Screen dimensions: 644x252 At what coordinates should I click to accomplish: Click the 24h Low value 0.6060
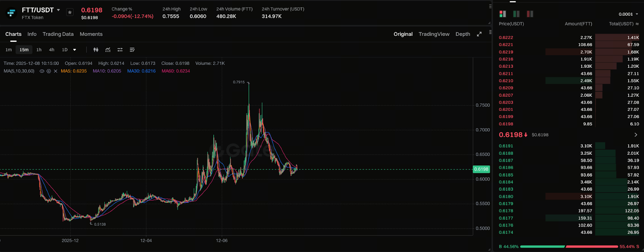[198, 17]
